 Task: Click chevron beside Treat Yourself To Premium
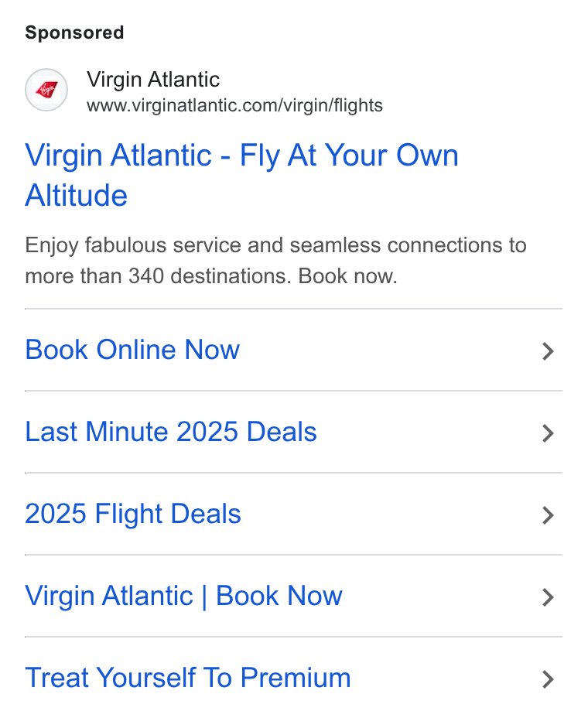(x=548, y=679)
